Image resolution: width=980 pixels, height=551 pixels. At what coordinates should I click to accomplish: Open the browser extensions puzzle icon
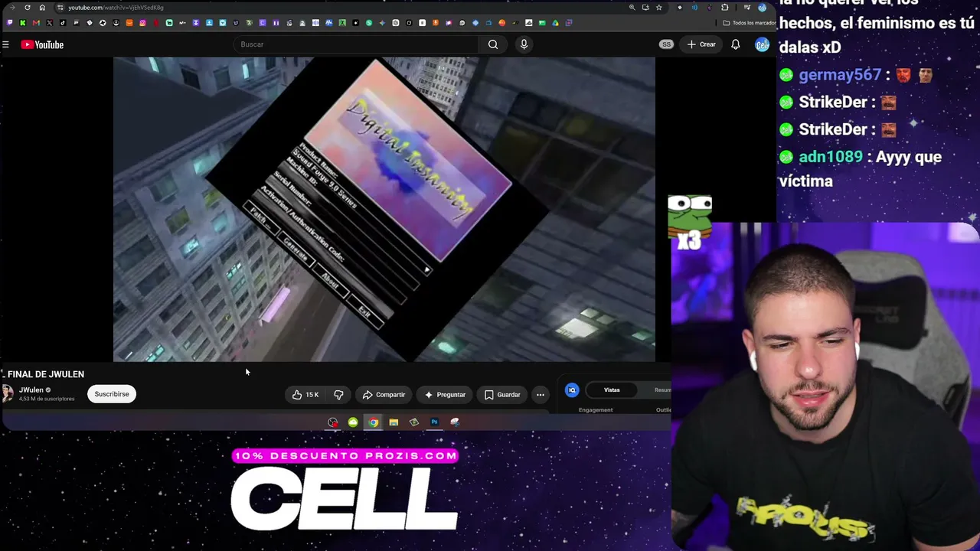725,8
